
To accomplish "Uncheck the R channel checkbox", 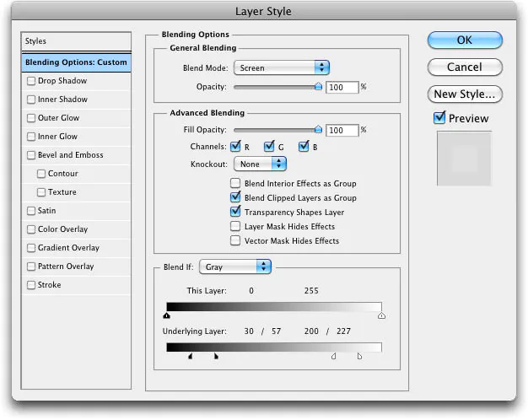I will [235, 147].
